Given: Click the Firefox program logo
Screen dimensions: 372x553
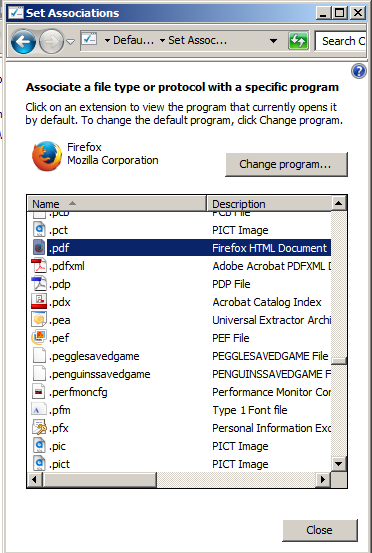Looking at the screenshot, I should pyautogui.click(x=47, y=156).
